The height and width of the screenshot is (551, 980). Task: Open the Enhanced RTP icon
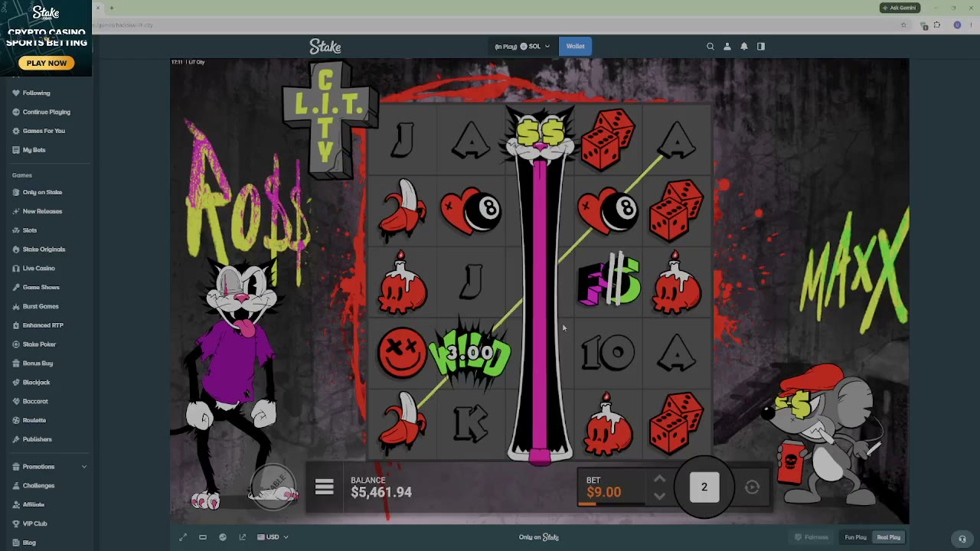point(16,325)
